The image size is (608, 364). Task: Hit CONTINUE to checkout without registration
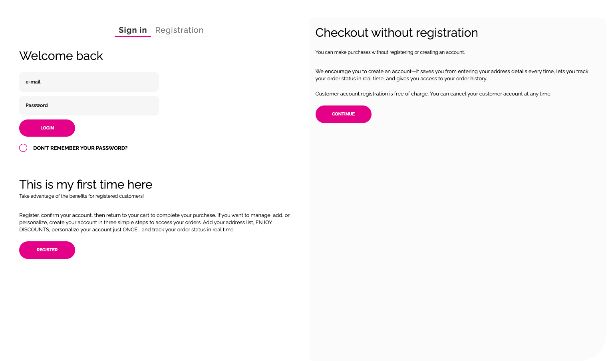[x=343, y=114]
